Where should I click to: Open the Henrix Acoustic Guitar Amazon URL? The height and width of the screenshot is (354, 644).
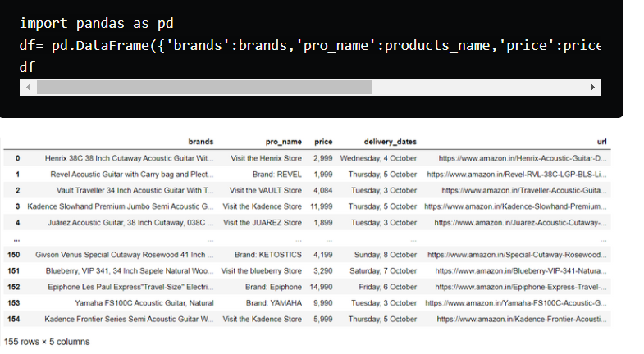click(x=523, y=158)
